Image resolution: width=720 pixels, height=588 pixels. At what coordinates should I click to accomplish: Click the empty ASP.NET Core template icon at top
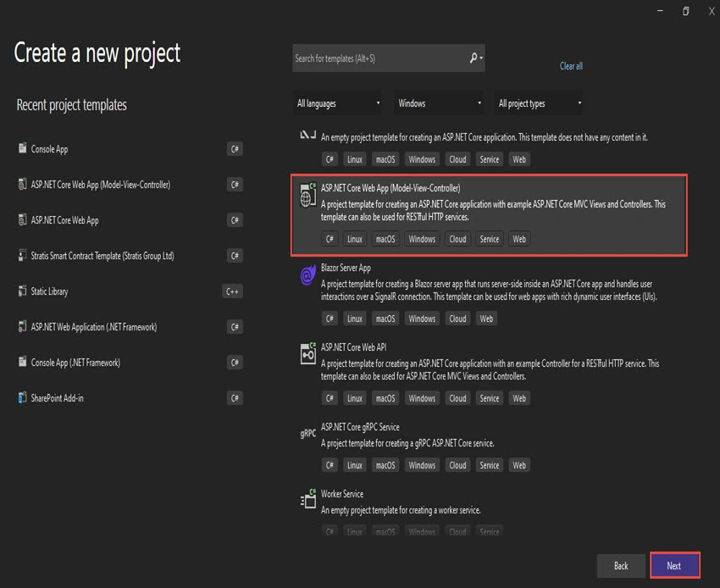click(x=307, y=135)
